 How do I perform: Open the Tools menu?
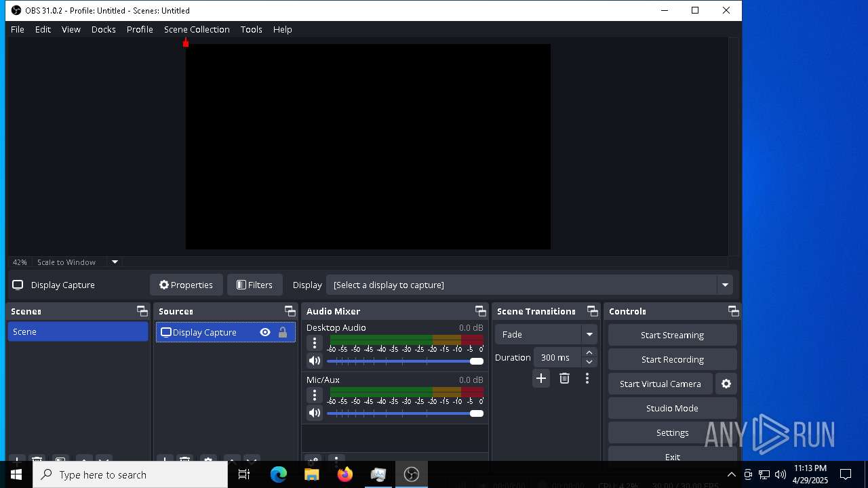tap(252, 29)
